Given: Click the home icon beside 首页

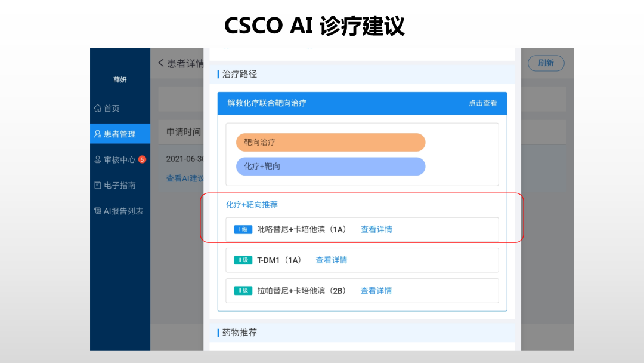Looking at the screenshot, I should (98, 109).
